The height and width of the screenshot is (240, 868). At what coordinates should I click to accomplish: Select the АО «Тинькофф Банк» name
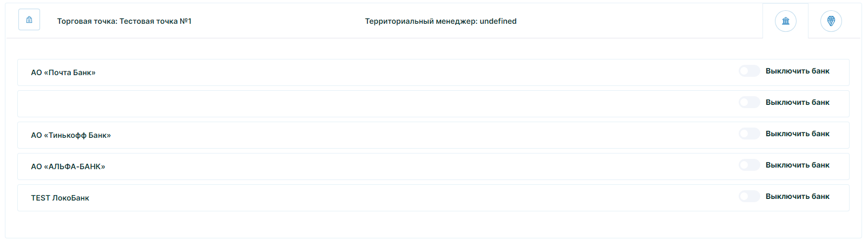click(71, 135)
